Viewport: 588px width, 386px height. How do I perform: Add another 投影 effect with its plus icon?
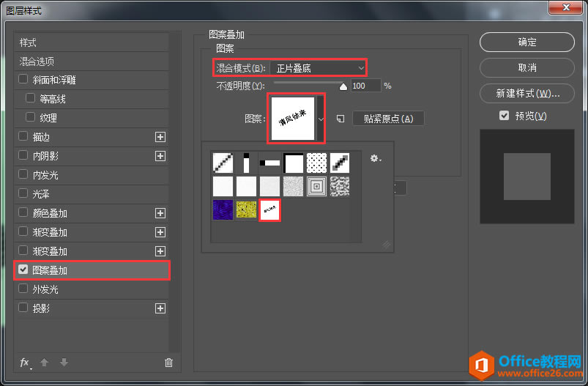(x=160, y=308)
